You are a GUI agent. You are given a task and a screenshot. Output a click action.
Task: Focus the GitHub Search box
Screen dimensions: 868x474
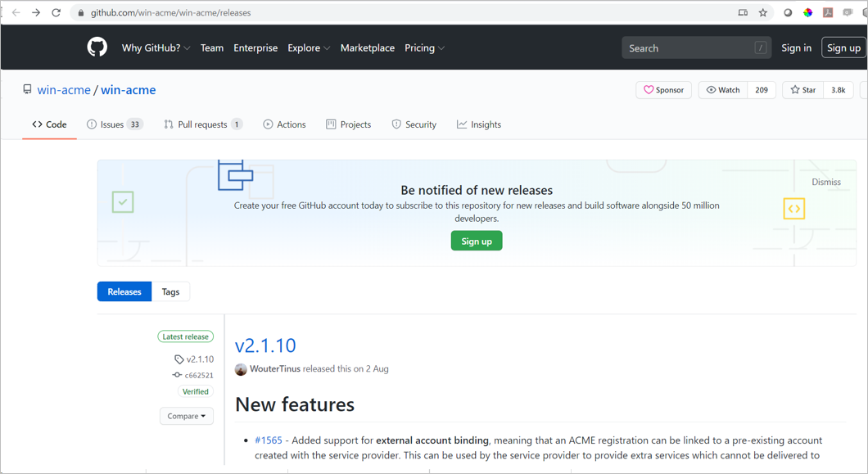(697, 48)
